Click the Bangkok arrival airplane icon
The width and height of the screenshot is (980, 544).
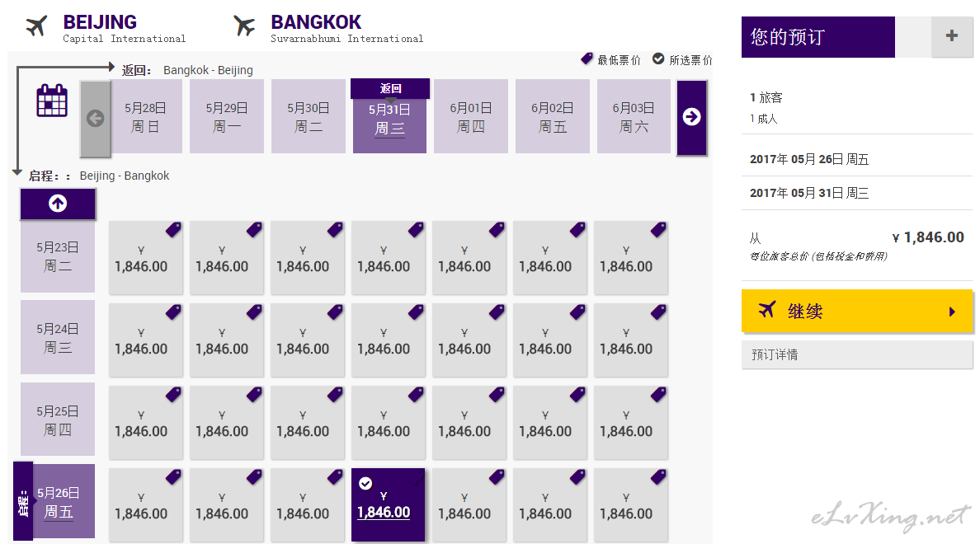pyautogui.click(x=245, y=26)
